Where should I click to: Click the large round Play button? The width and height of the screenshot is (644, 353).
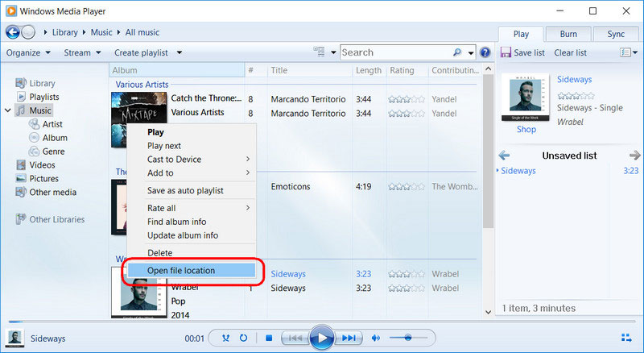pos(321,338)
